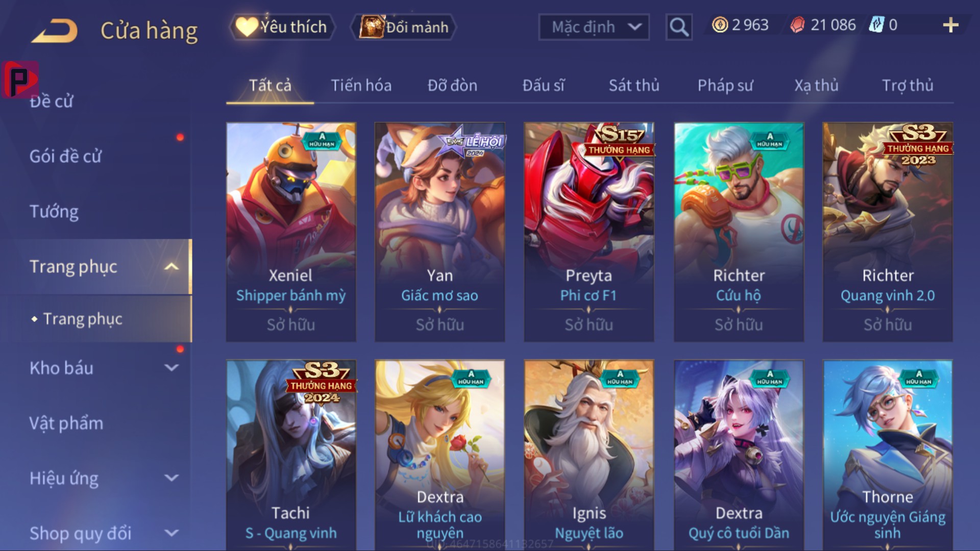Open search with the magnifier icon
Image resolution: width=980 pixels, height=551 pixels.
(x=679, y=27)
